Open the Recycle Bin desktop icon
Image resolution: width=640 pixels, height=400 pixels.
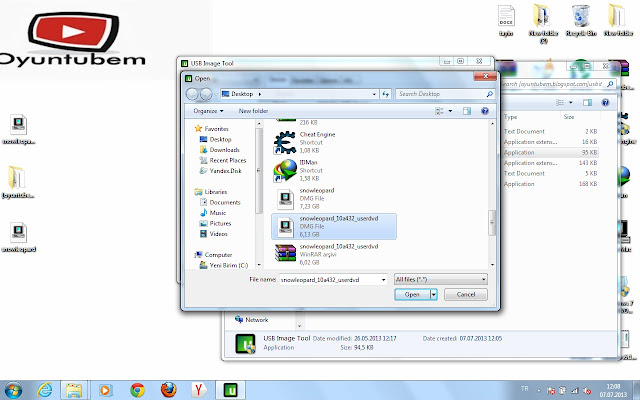point(581,20)
